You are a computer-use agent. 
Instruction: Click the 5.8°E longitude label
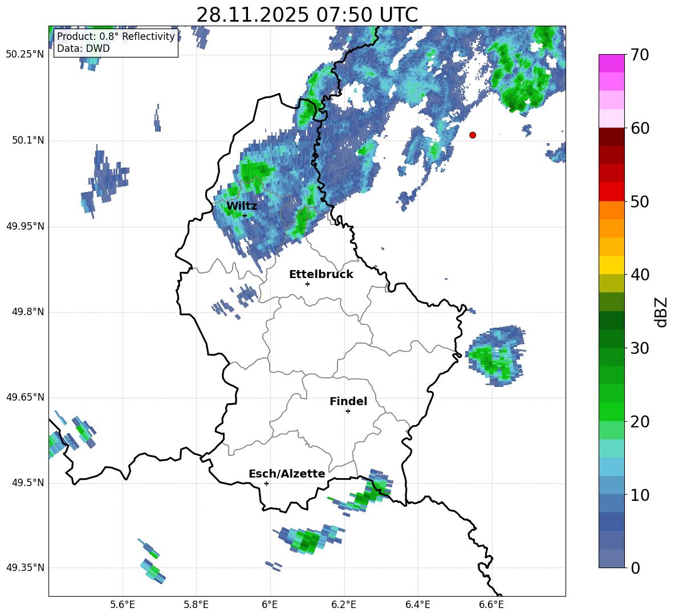[x=196, y=605]
